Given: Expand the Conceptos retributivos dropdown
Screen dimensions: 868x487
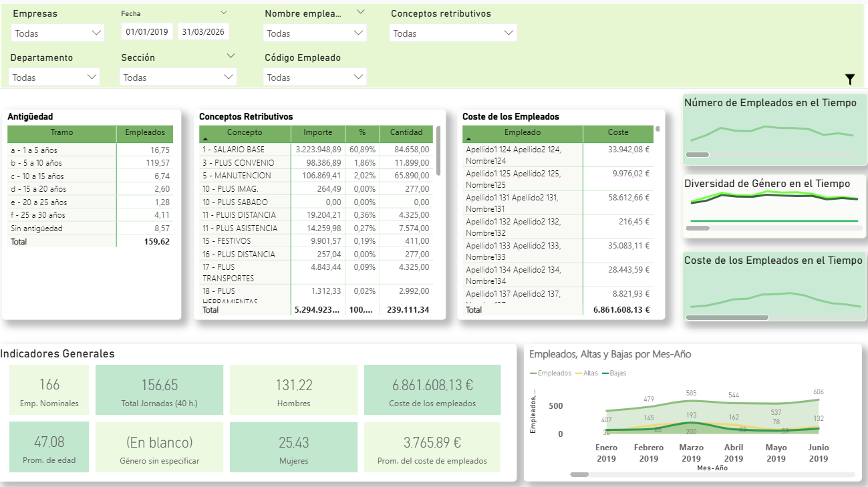Looking at the screenshot, I should point(452,33).
